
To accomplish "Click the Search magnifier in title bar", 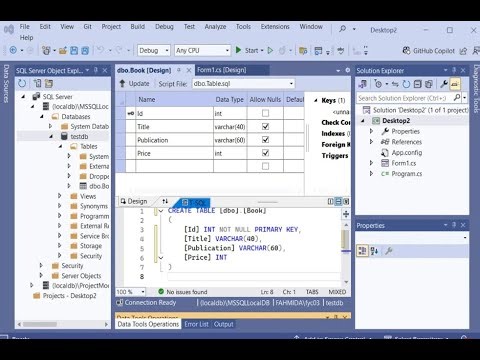I will tap(342, 29).
